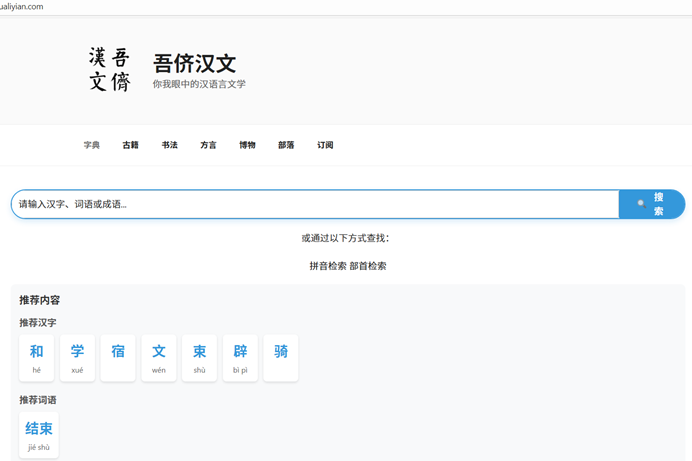The height and width of the screenshot is (461, 692).
Task: Open the character card 宿
Action: (118, 357)
